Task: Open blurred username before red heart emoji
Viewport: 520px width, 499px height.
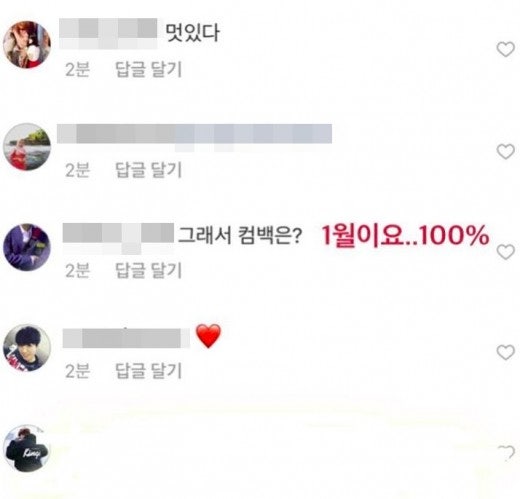Action: coord(126,338)
